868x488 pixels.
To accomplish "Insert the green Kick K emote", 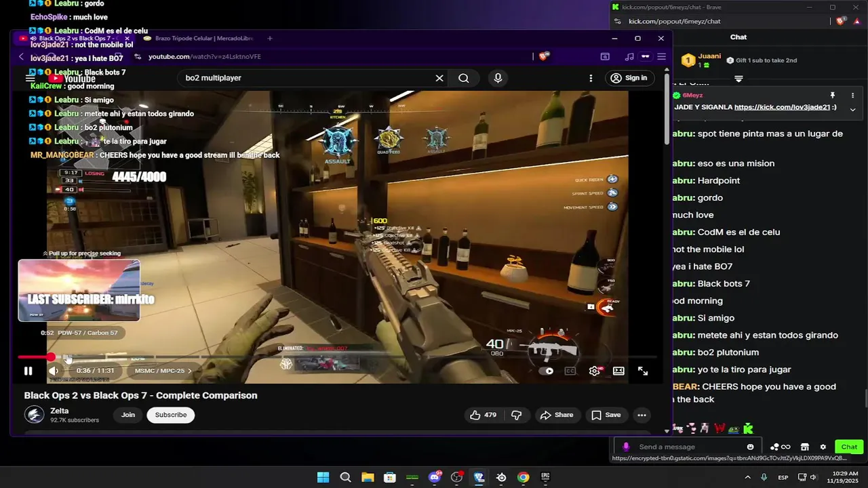I will tap(748, 428).
